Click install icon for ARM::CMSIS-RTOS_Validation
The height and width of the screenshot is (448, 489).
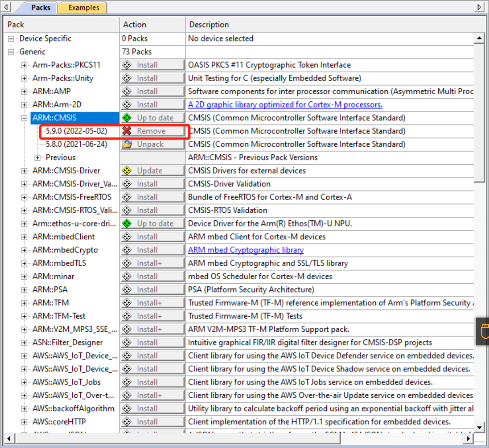click(127, 211)
